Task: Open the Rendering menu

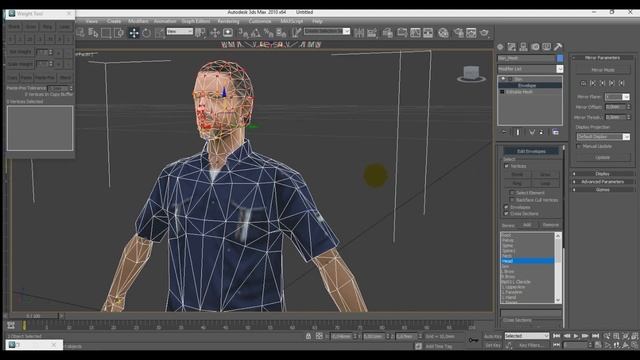Action: [x=228, y=21]
